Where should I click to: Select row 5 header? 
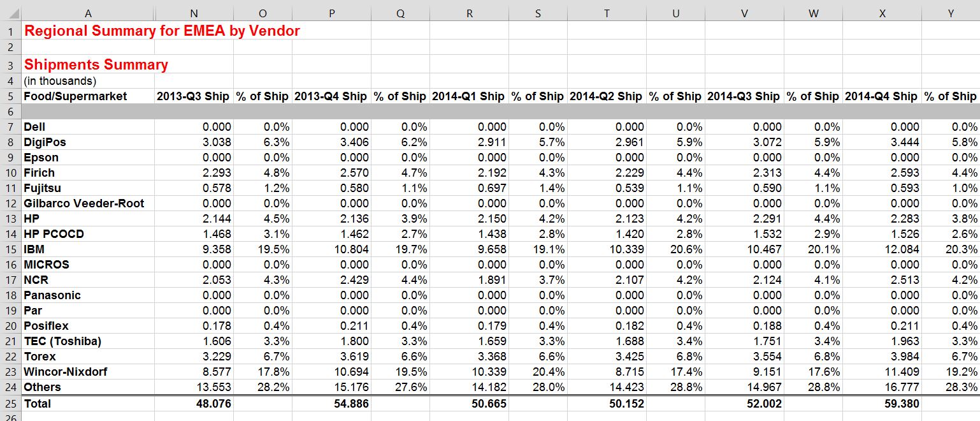click(x=10, y=96)
